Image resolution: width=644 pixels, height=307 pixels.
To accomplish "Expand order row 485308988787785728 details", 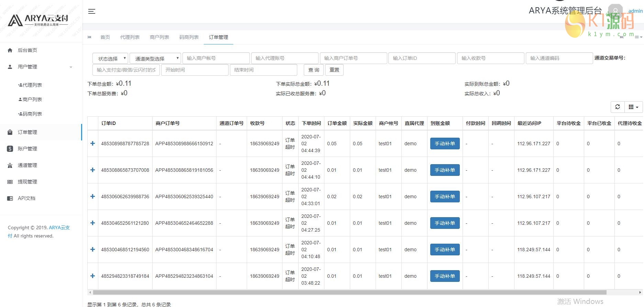I will pyautogui.click(x=92, y=144).
